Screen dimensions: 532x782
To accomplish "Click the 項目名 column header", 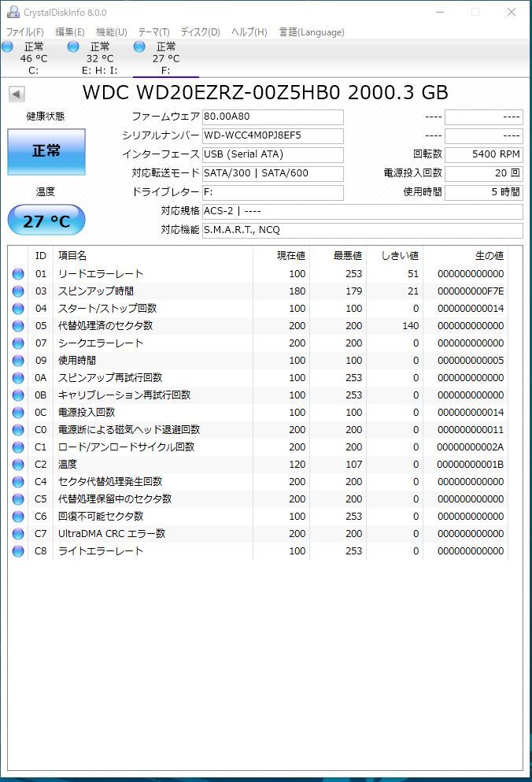I will pyautogui.click(x=153, y=256).
